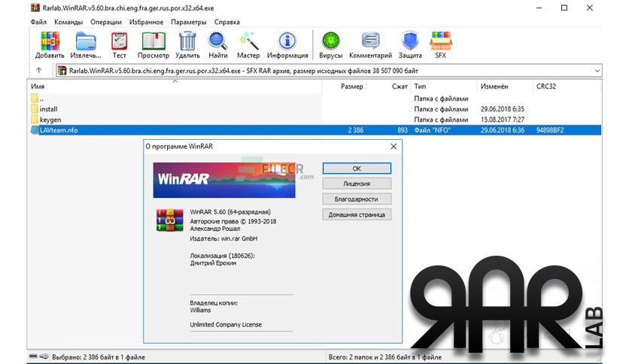Open the Параметры menu

189,22
